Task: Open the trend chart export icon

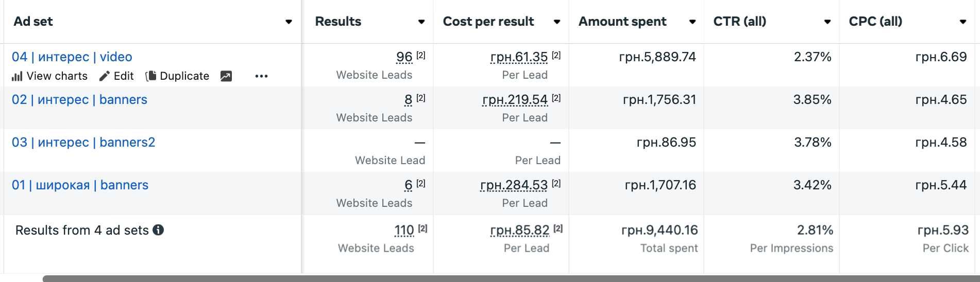Action: click(x=226, y=76)
